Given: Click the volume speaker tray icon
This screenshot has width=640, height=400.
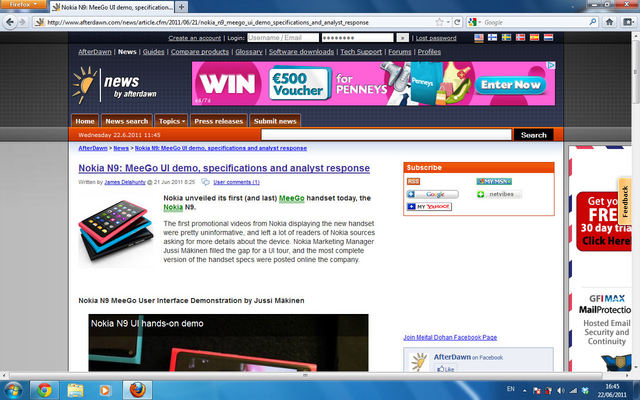Looking at the screenshot, I should pos(561,391).
